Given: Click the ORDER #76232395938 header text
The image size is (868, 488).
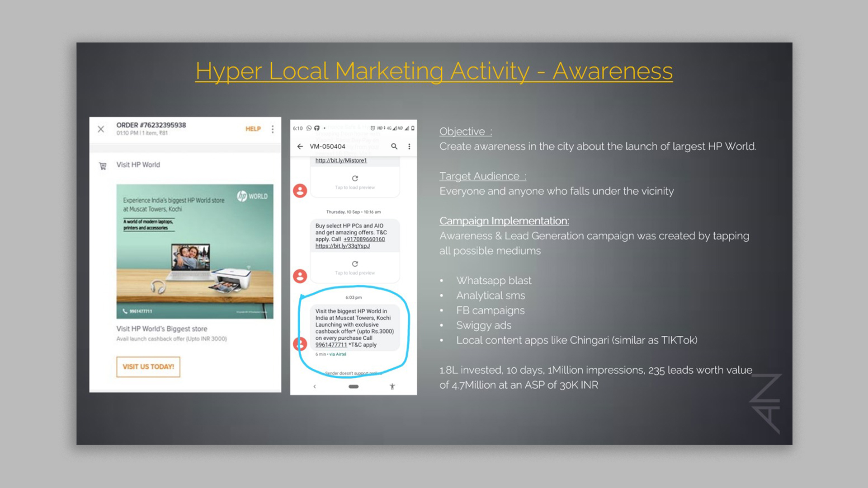Looking at the screenshot, I should point(151,125).
